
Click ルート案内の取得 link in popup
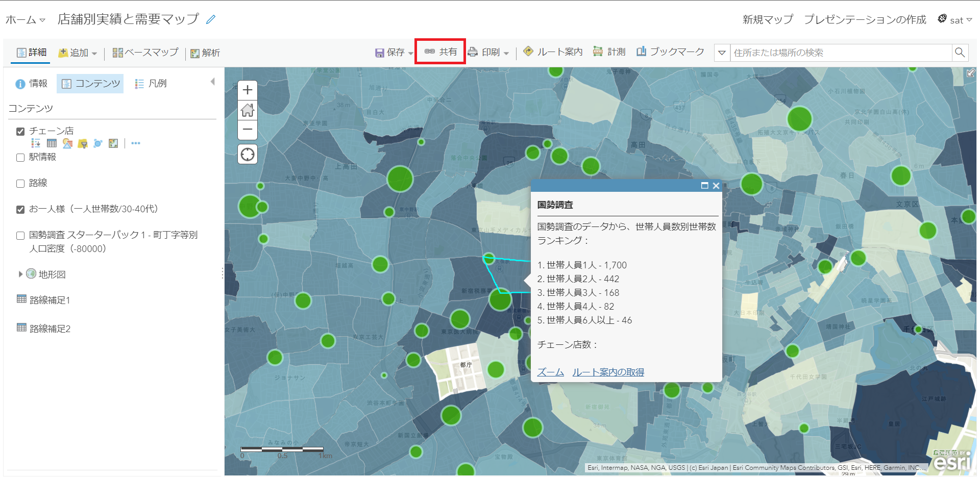(x=608, y=372)
